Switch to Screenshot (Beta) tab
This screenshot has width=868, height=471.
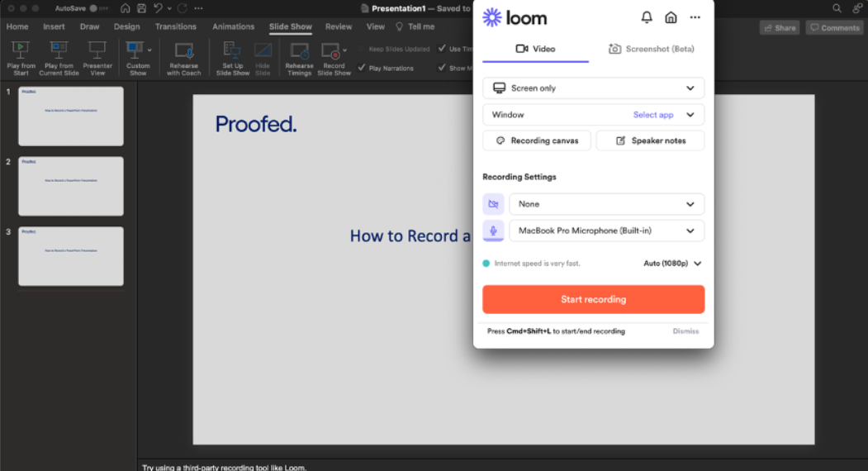point(651,49)
